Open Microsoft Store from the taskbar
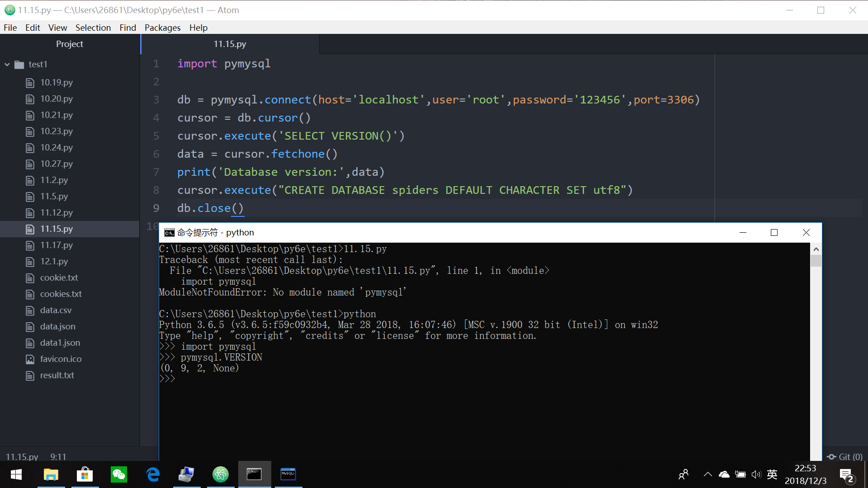 [85, 474]
